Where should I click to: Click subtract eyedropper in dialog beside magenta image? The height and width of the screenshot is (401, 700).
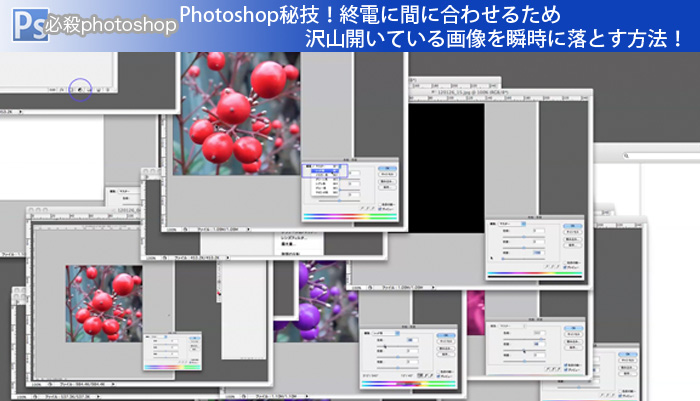(x=558, y=369)
